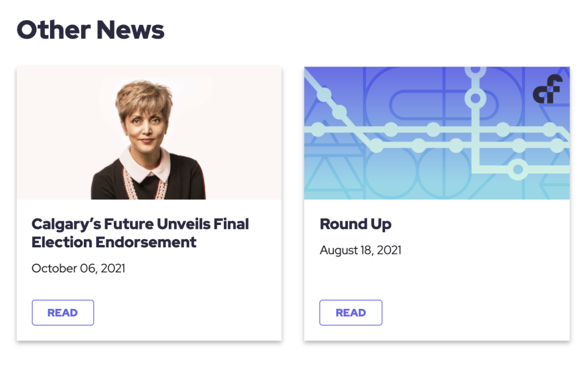Viewport: 588px width, 365px height.
Task: Click the word Endorsement in the first headline
Action: (146, 242)
